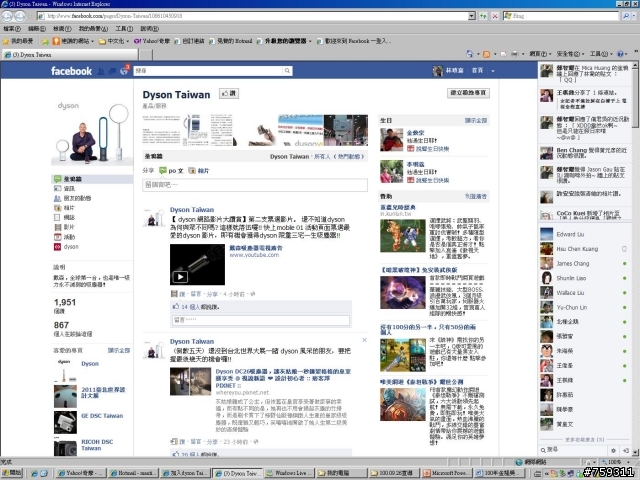Open the photos item in the left sidebar
Screen dimensions: 640x480
64,208
